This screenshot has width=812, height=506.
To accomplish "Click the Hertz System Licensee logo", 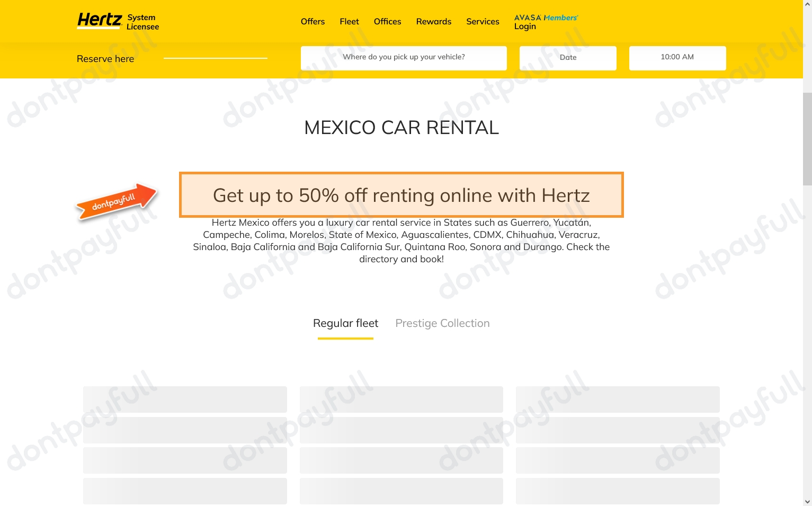I will pyautogui.click(x=118, y=21).
